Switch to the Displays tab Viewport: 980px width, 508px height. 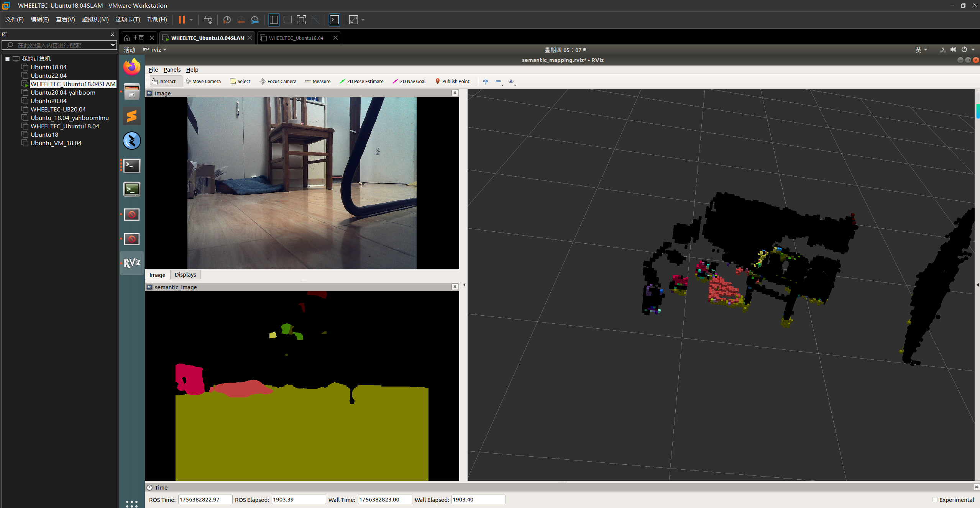pyautogui.click(x=185, y=275)
